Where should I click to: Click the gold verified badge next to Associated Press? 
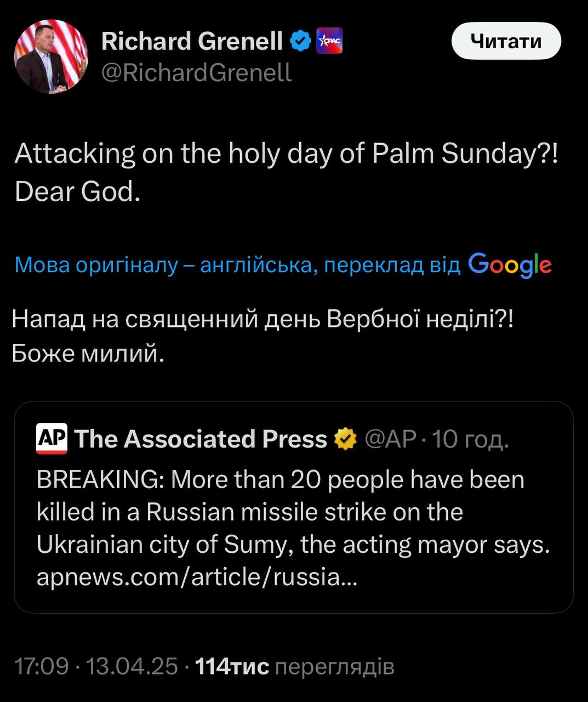345,439
